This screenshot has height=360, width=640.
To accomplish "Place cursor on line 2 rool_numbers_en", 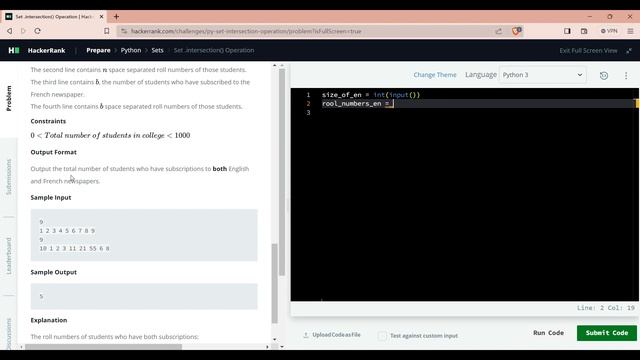I will (351, 104).
